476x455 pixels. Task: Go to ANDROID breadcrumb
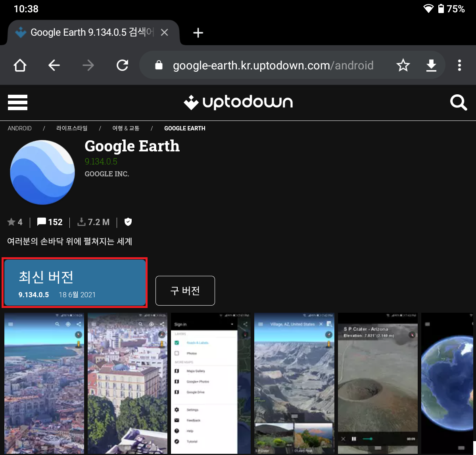[x=19, y=128]
